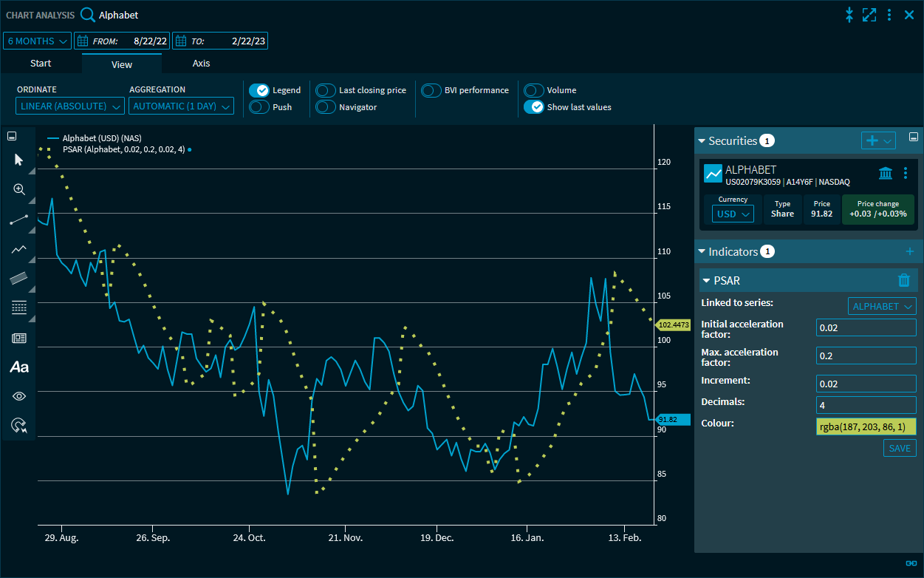Viewport: 924px width, 578px height.
Task: Switch on Last closing price
Action: pyautogui.click(x=326, y=90)
